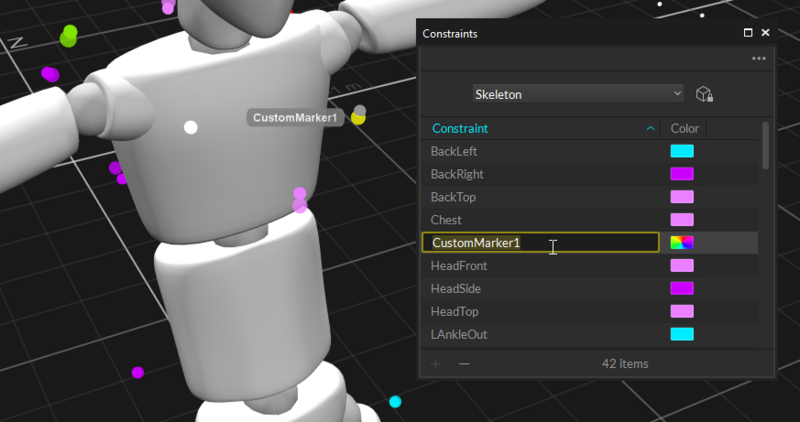Open the three-dot panel options menu

pos(759,59)
